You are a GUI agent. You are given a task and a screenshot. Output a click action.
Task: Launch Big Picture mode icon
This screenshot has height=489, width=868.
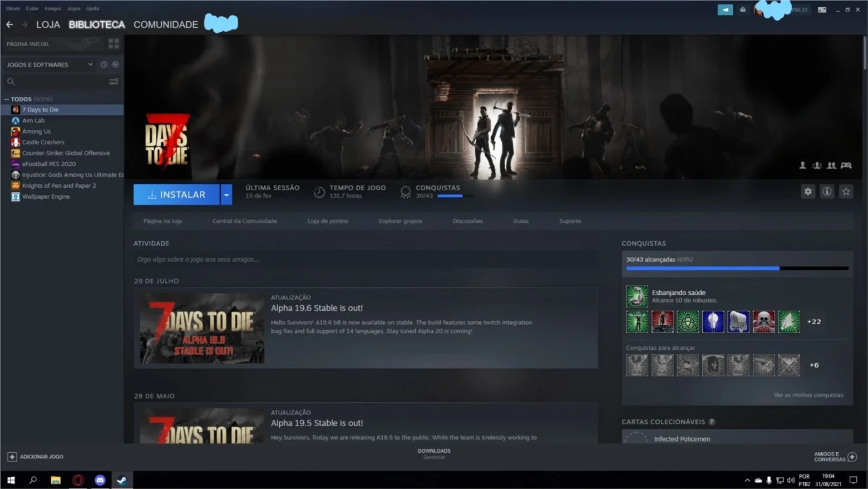pyautogui.click(x=822, y=9)
